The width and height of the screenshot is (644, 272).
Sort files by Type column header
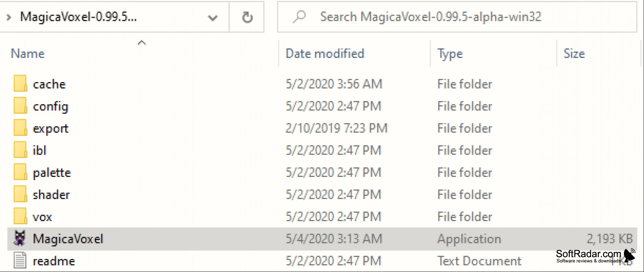click(x=450, y=53)
